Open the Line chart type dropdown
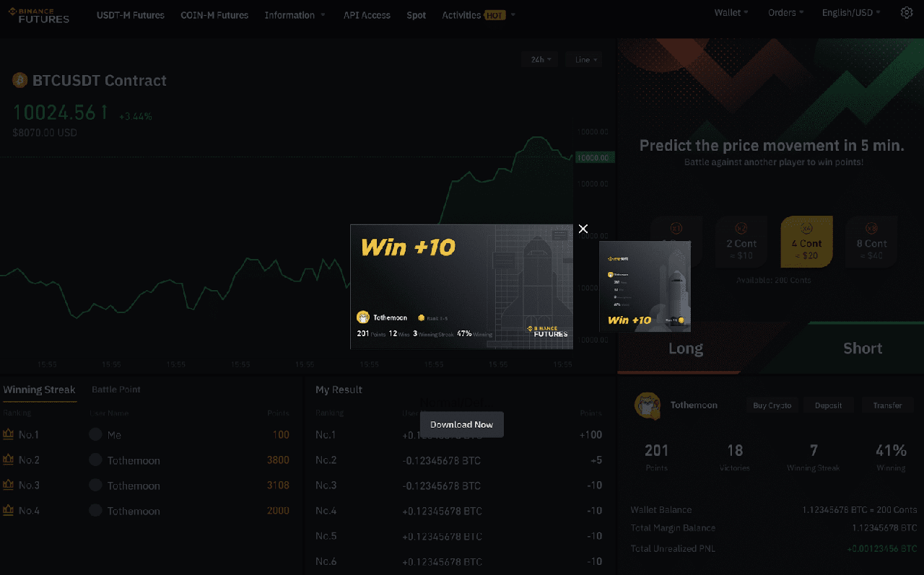This screenshot has width=924, height=575. 584,60
